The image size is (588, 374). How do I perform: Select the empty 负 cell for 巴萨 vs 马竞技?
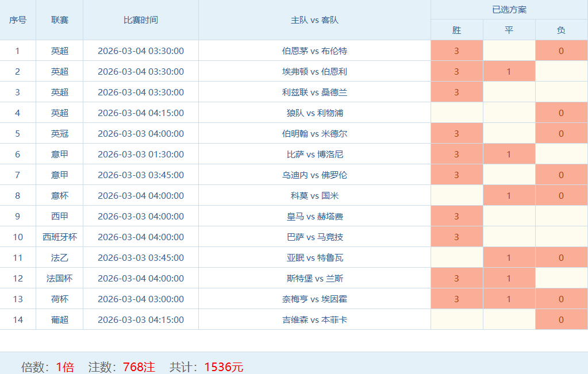pyautogui.click(x=561, y=237)
